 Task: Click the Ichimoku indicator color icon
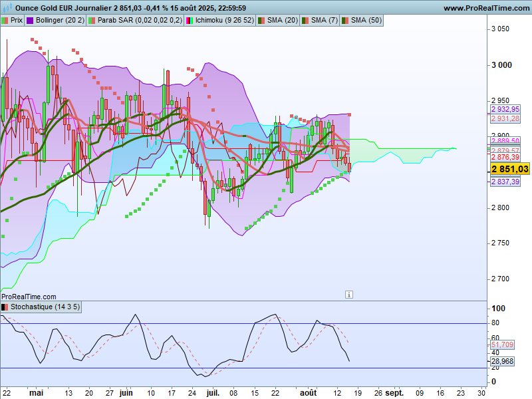[x=190, y=21]
